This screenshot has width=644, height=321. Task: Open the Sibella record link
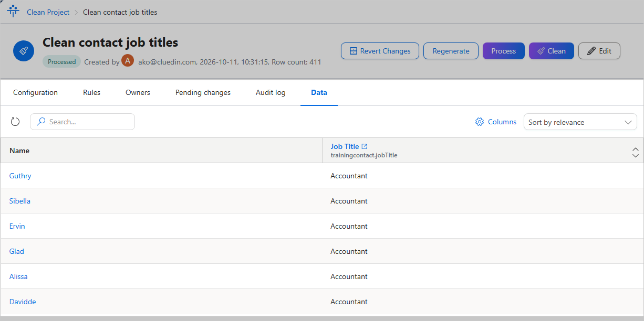[20, 201]
